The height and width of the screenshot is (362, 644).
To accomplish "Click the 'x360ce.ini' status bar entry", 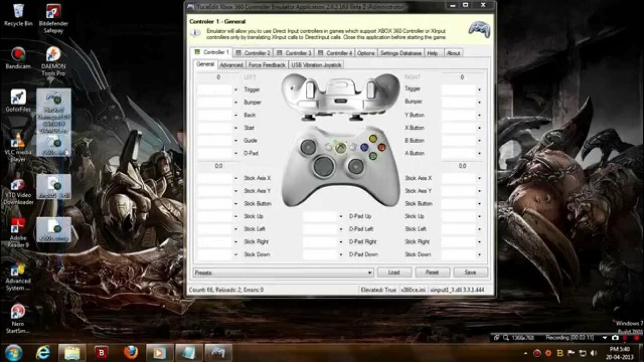I will pyautogui.click(x=414, y=290).
